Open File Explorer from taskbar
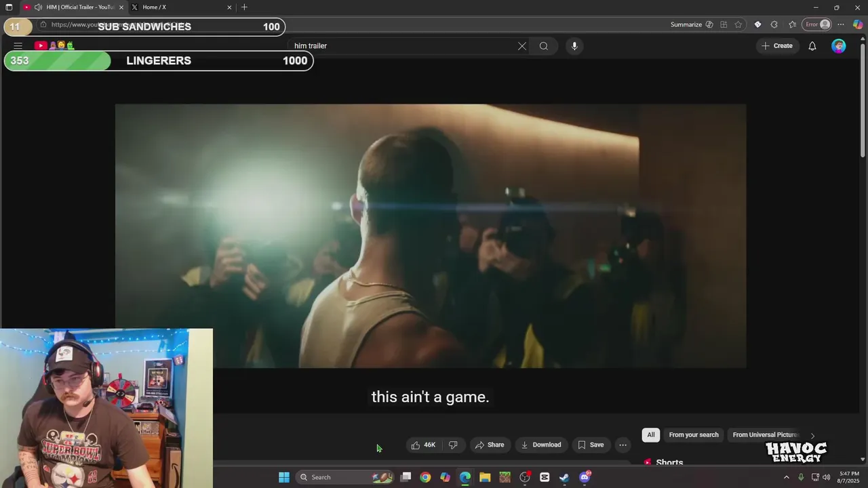This screenshot has width=868, height=488. click(x=485, y=477)
